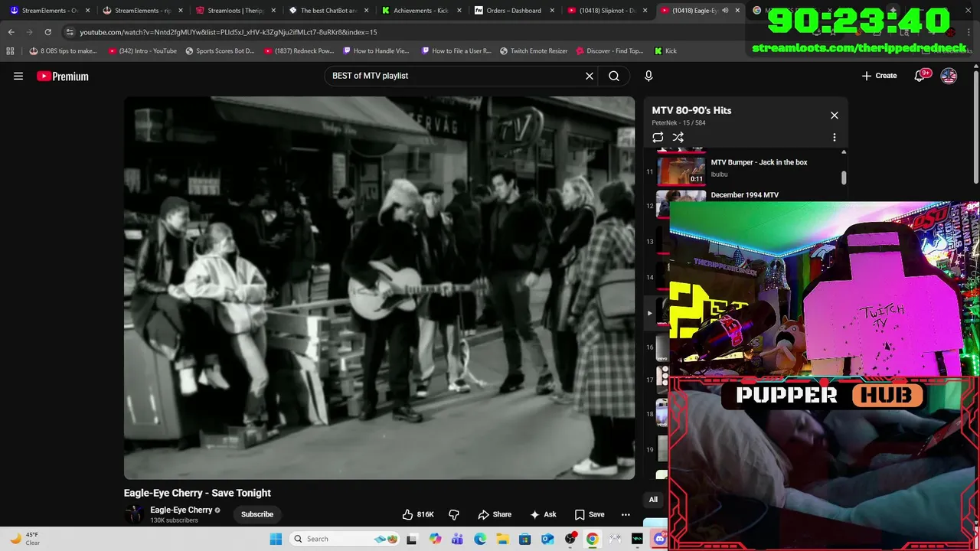Open Sports Scores Bot bookmark

tap(220, 51)
